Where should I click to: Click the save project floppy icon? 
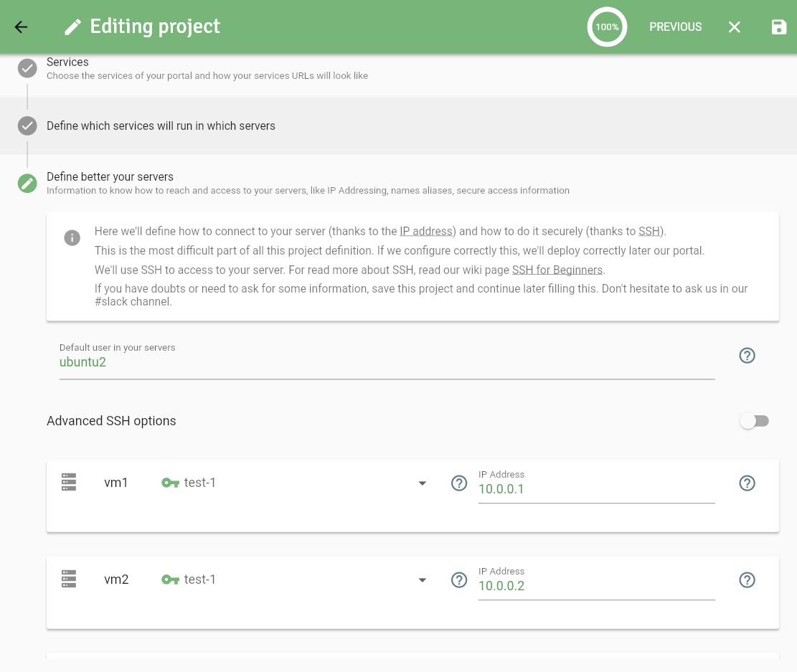click(779, 27)
